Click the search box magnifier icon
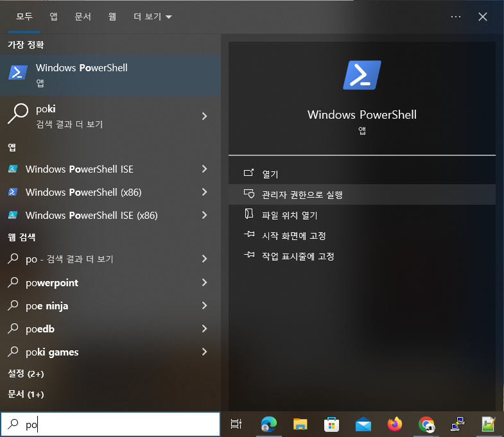The width and height of the screenshot is (504, 437). point(13,424)
